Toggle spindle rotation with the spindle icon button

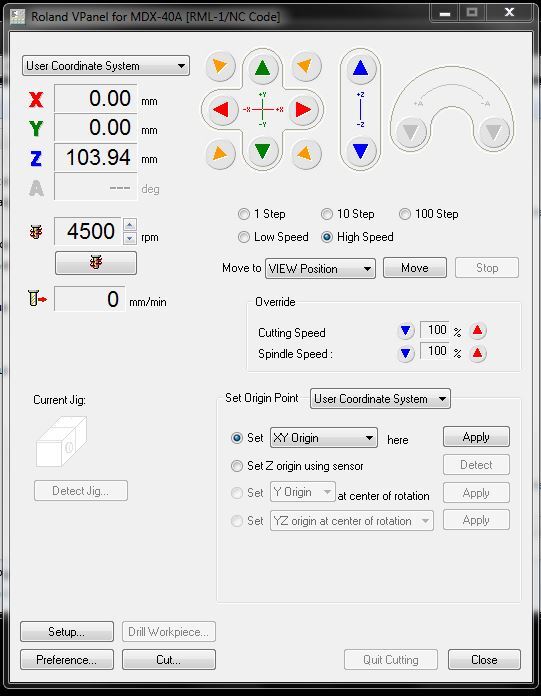click(96, 263)
